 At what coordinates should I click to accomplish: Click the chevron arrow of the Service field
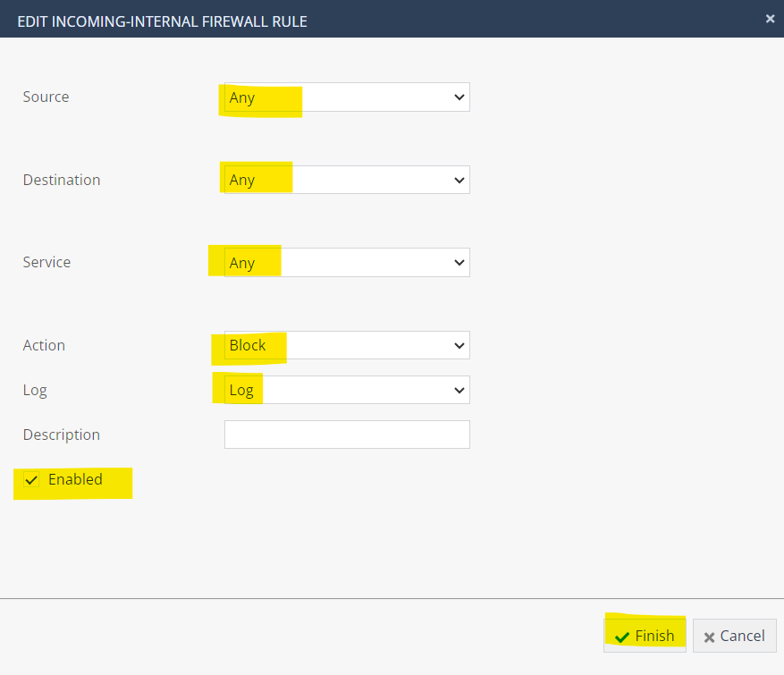(x=459, y=263)
